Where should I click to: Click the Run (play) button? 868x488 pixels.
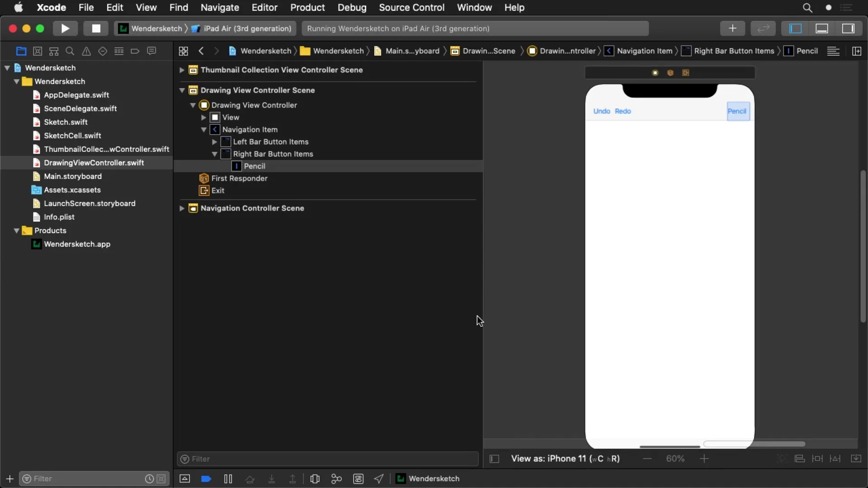[65, 28]
